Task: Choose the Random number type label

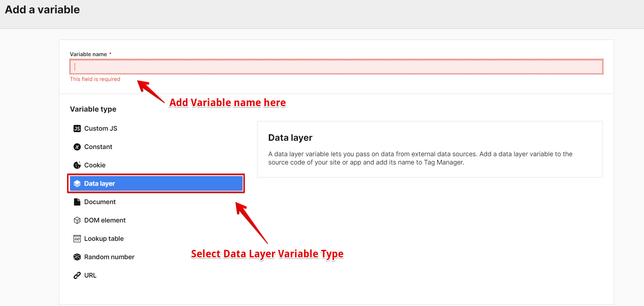Action: click(109, 257)
